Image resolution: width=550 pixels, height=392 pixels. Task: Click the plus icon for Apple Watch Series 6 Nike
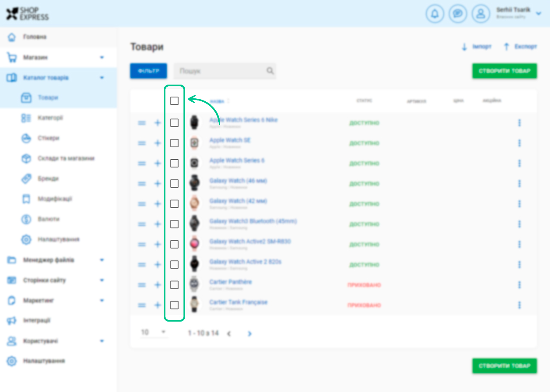point(157,123)
